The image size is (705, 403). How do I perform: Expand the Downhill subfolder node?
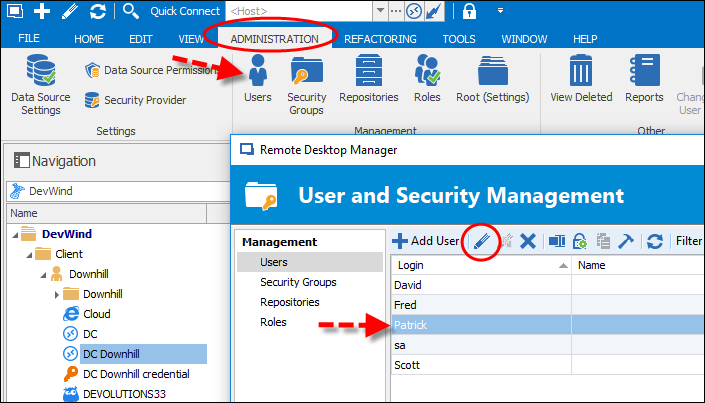click(57, 295)
